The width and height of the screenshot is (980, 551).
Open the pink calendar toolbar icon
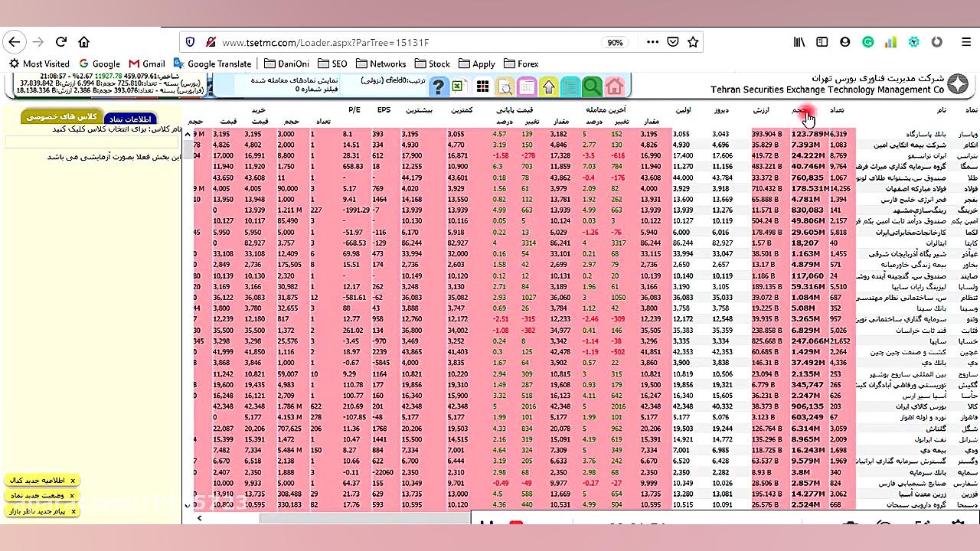tap(527, 86)
